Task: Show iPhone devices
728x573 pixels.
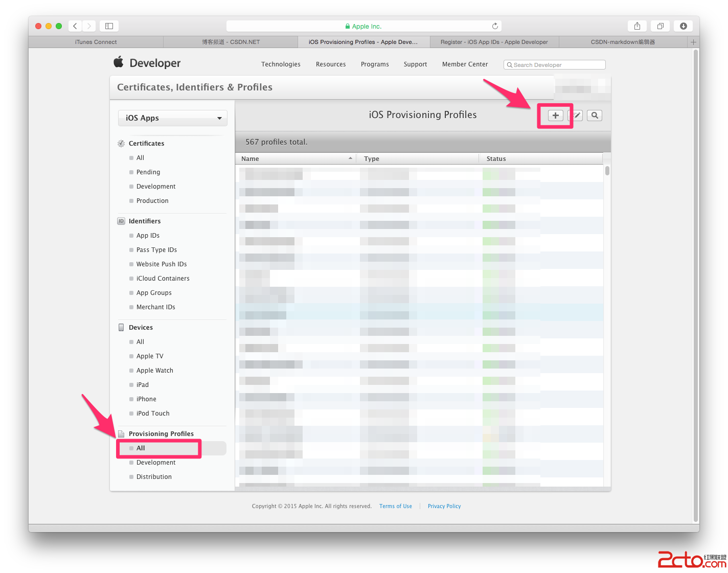Action: 146,399
